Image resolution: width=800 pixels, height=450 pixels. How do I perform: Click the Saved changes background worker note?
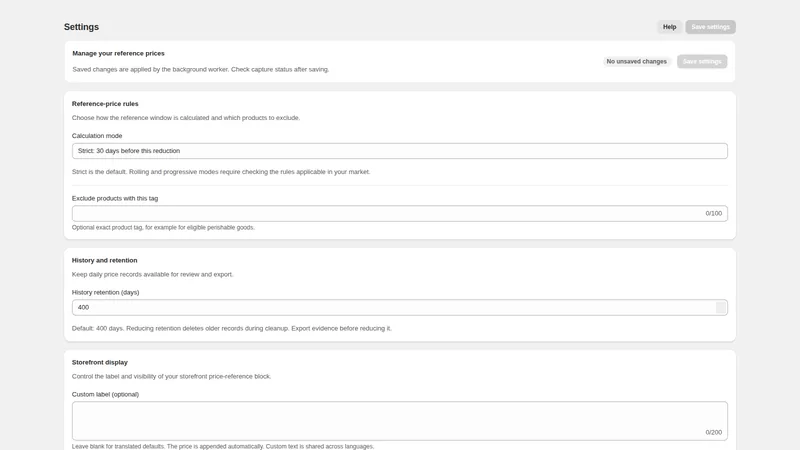(x=201, y=69)
